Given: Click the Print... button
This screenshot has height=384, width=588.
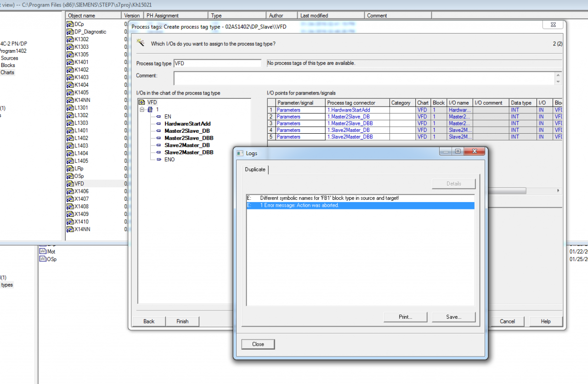Looking at the screenshot, I should pyautogui.click(x=405, y=317).
